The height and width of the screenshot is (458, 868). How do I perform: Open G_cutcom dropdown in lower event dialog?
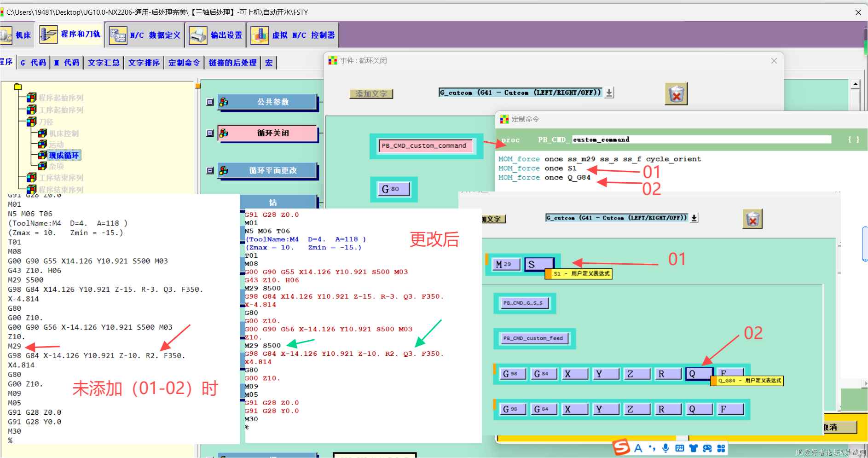coord(694,218)
